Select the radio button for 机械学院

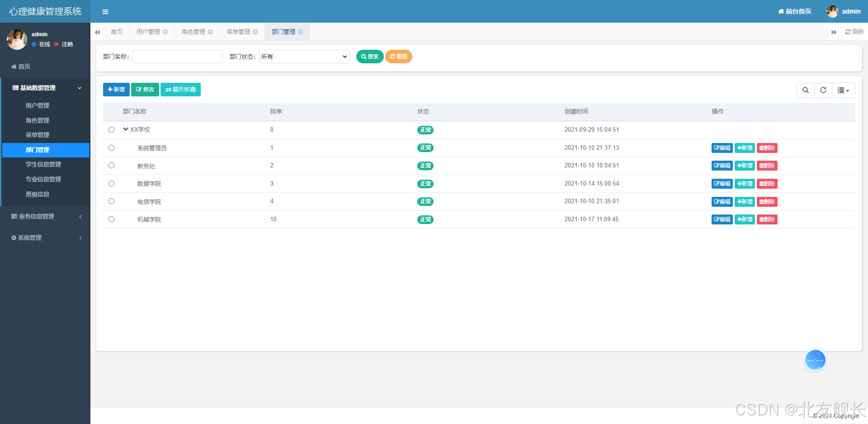[111, 219]
